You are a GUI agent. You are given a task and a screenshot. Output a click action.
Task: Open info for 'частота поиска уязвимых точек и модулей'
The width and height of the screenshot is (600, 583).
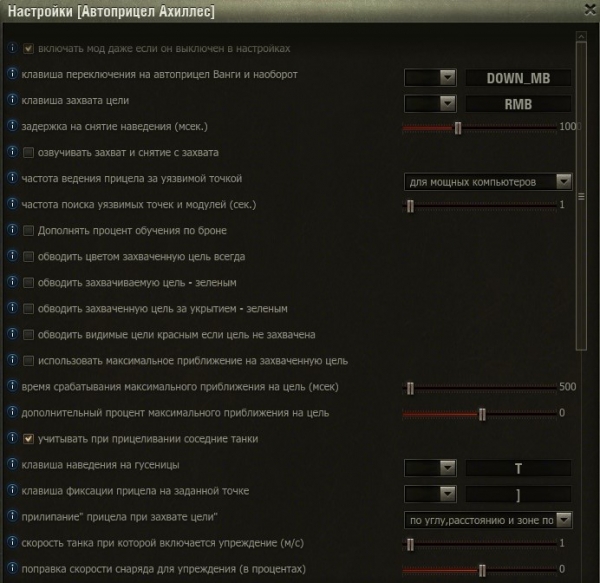tap(12, 204)
